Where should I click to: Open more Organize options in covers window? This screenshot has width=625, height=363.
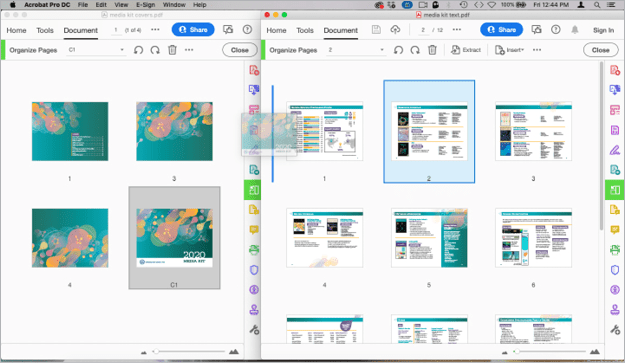(189, 50)
